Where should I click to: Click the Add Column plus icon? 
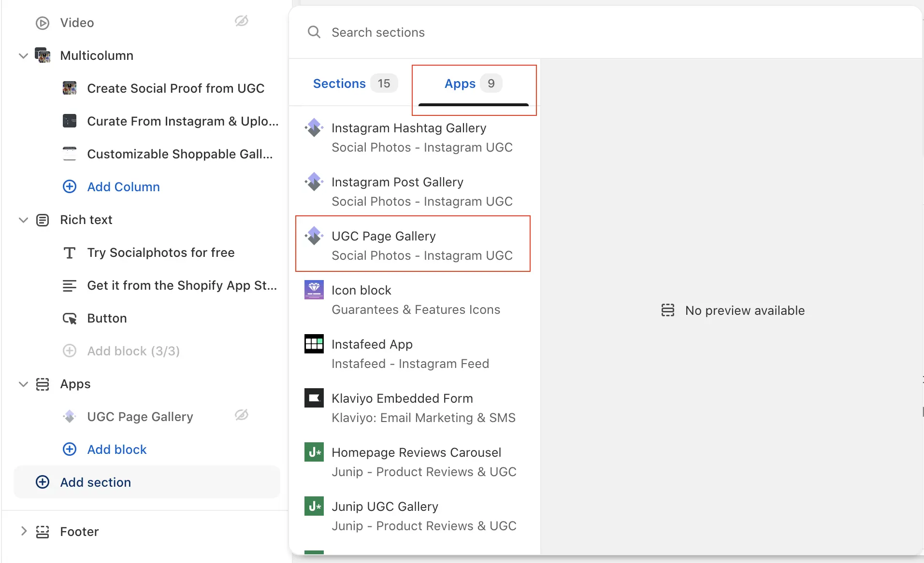tap(70, 186)
